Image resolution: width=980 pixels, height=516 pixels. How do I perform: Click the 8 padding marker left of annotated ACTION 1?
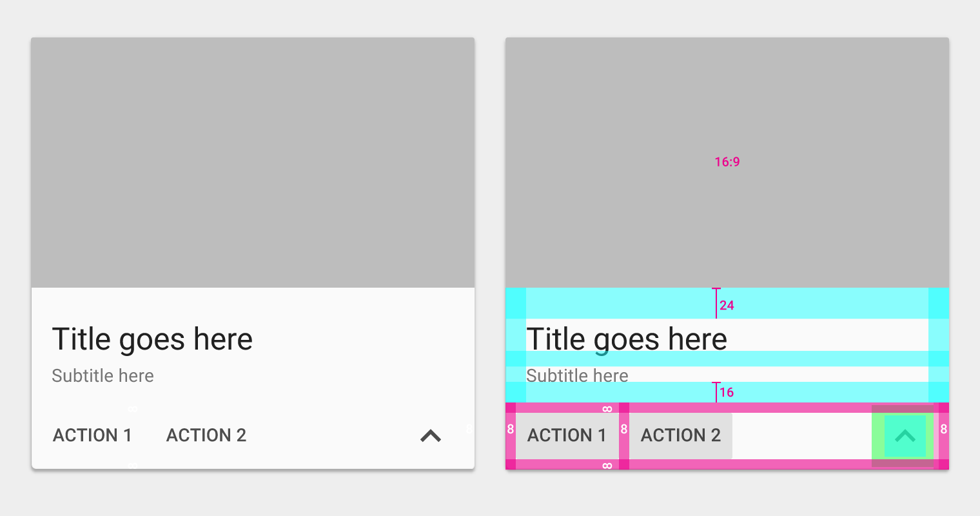(x=511, y=429)
